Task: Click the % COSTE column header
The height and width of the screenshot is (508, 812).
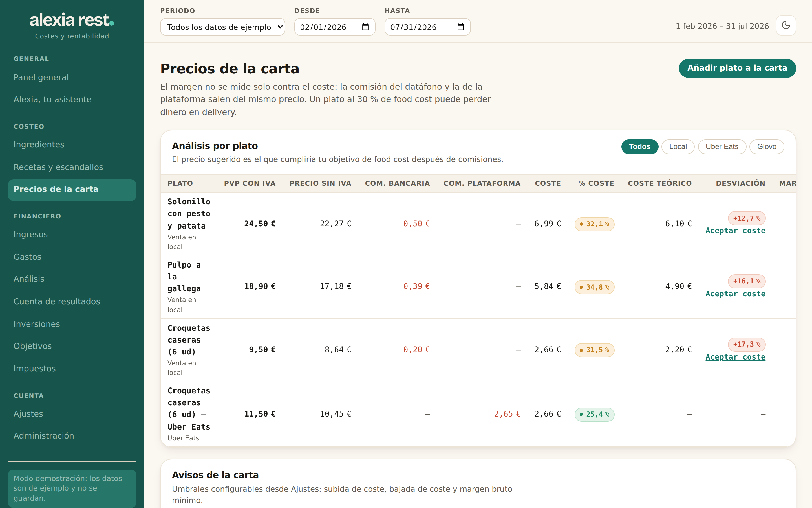Action: point(596,183)
